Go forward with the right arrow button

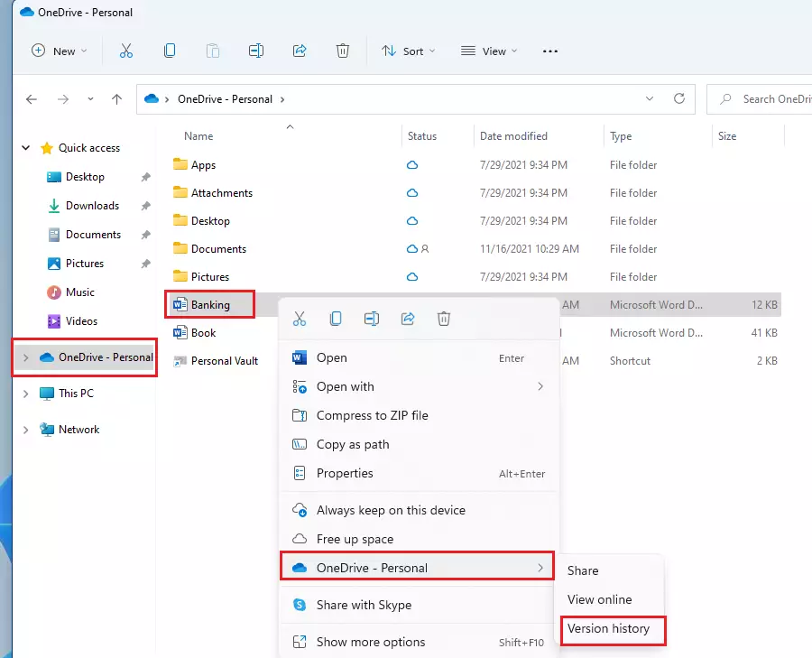click(63, 99)
